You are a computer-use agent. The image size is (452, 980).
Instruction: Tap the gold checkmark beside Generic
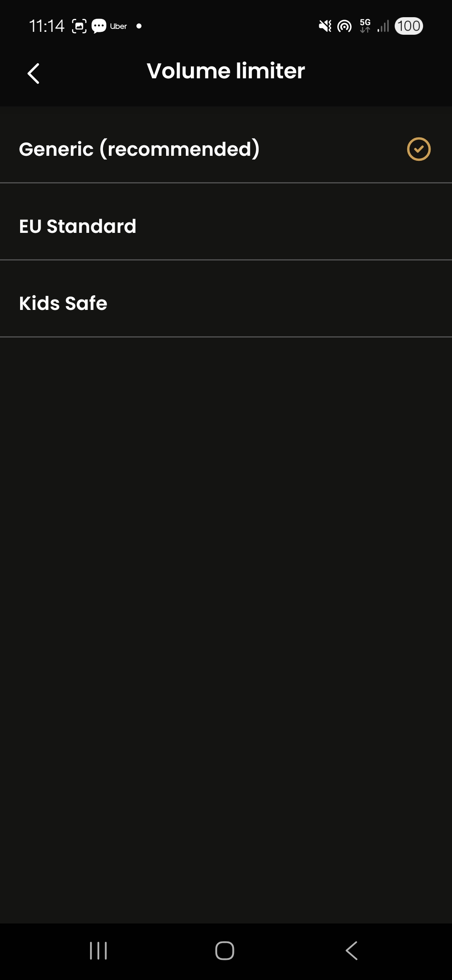point(419,149)
